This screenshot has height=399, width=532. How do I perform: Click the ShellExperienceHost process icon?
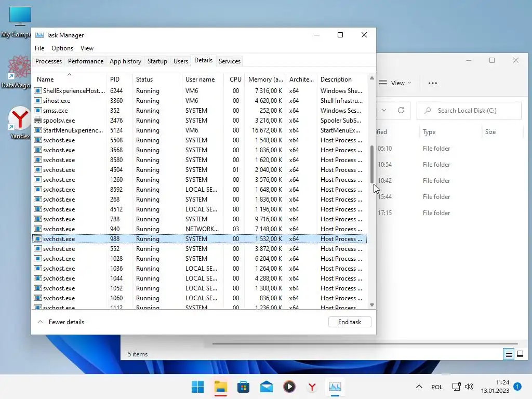coord(37,90)
